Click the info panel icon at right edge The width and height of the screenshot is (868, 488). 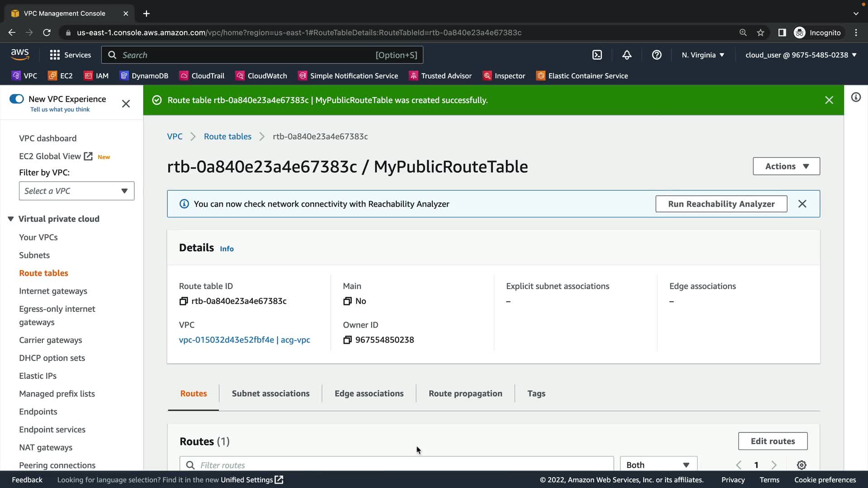pos(856,98)
